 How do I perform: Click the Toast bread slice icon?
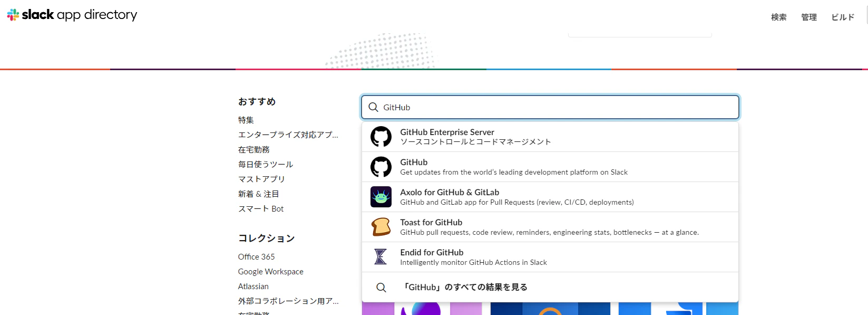[x=381, y=227]
